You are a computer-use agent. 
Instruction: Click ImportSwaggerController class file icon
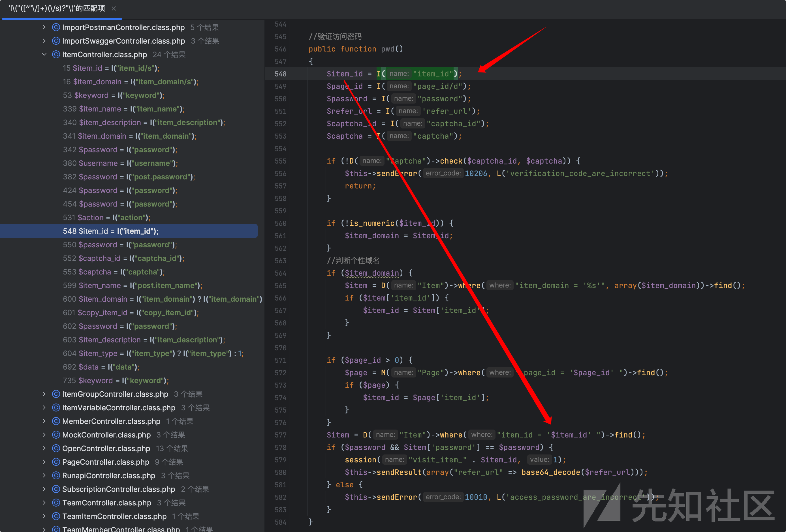click(x=56, y=40)
